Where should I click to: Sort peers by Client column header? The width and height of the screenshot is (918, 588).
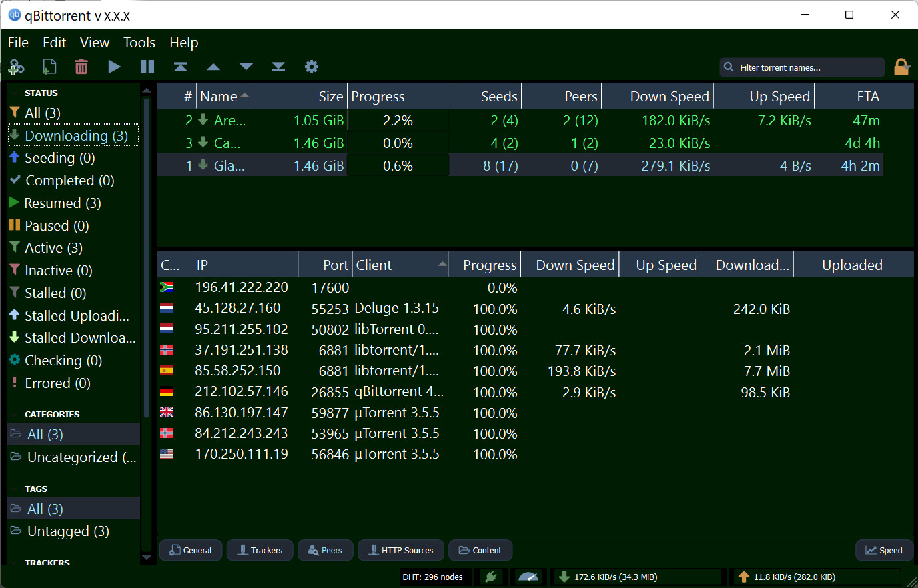(x=400, y=265)
